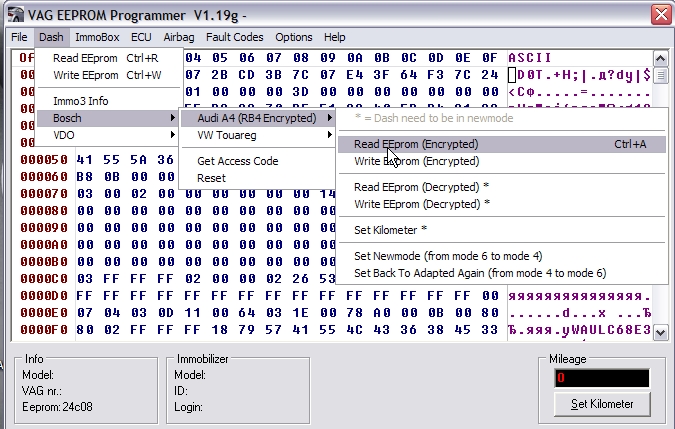
Task: Expand the VW Touareg submenu
Action: (258, 135)
